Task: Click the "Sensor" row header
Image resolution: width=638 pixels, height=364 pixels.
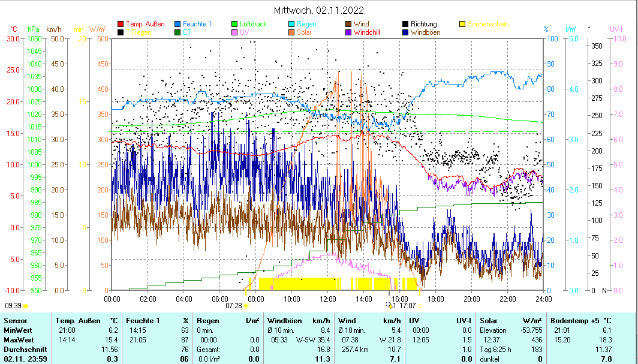Action: 15,321
